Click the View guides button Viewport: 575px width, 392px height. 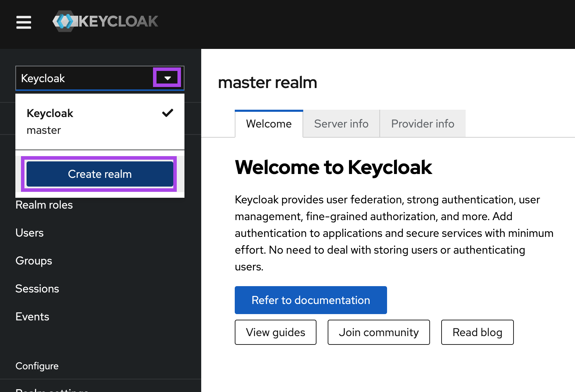pyautogui.click(x=276, y=332)
